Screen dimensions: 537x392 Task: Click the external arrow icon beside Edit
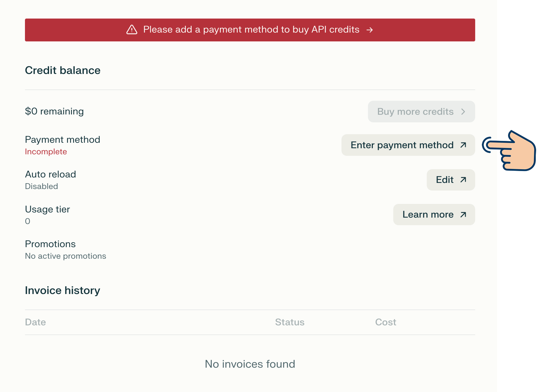(463, 180)
